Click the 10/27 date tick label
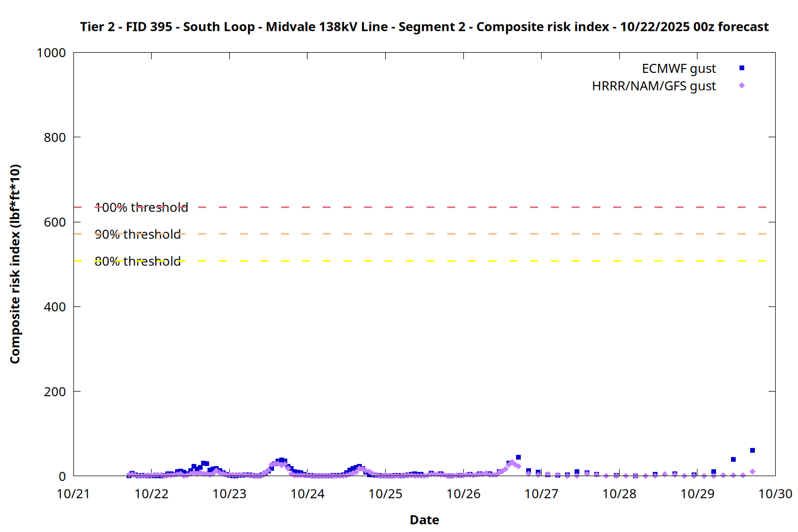 [x=541, y=494]
